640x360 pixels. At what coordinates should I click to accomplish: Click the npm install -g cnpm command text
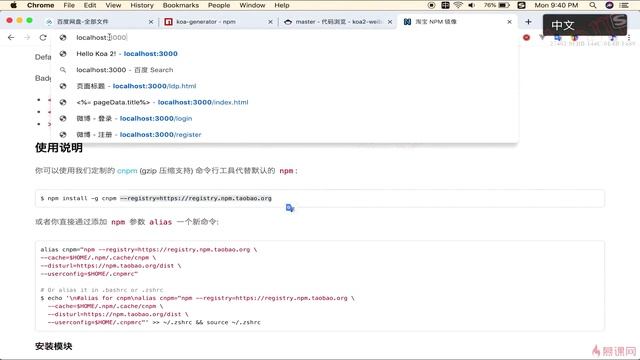[x=156, y=198]
